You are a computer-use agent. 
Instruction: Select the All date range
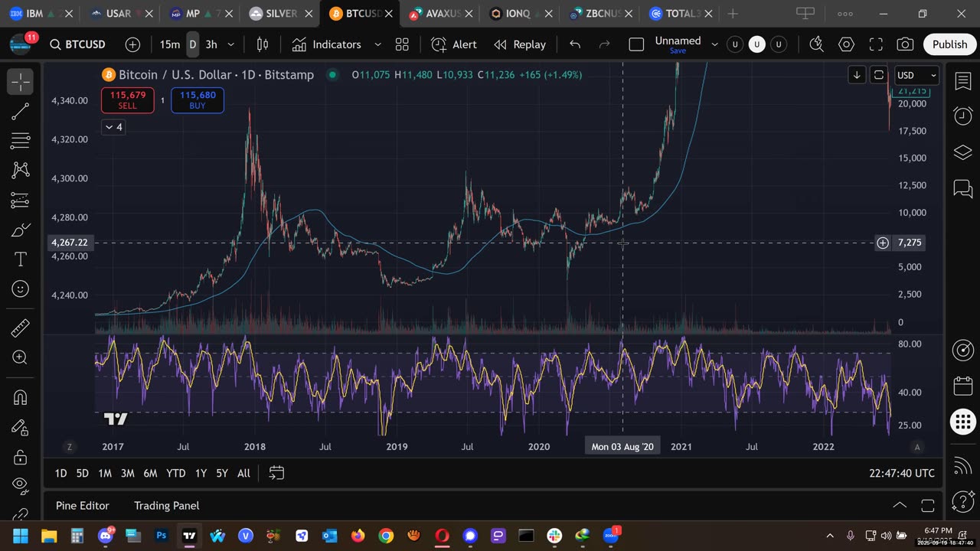click(243, 473)
